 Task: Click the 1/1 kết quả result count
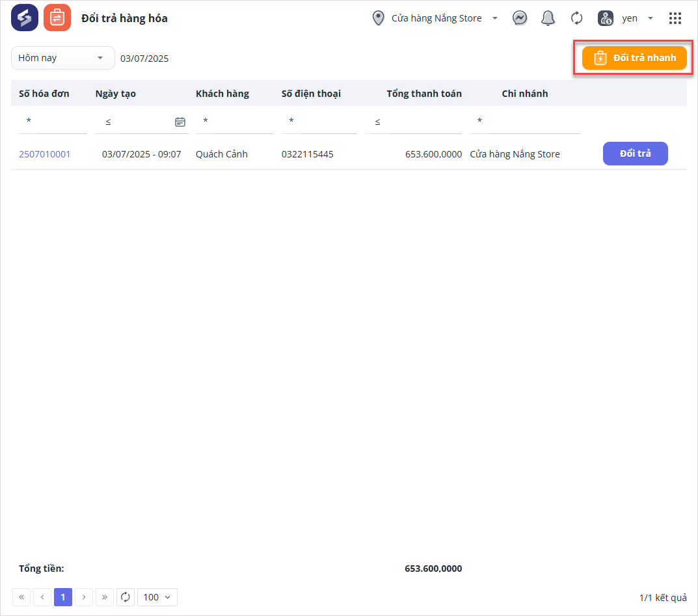pyautogui.click(x=663, y=598)
